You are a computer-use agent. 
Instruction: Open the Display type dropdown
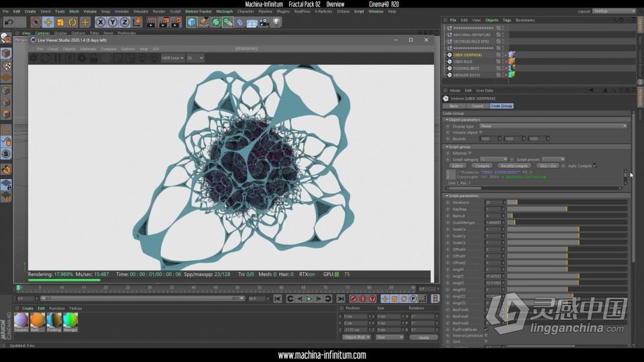tap(553, 126)
